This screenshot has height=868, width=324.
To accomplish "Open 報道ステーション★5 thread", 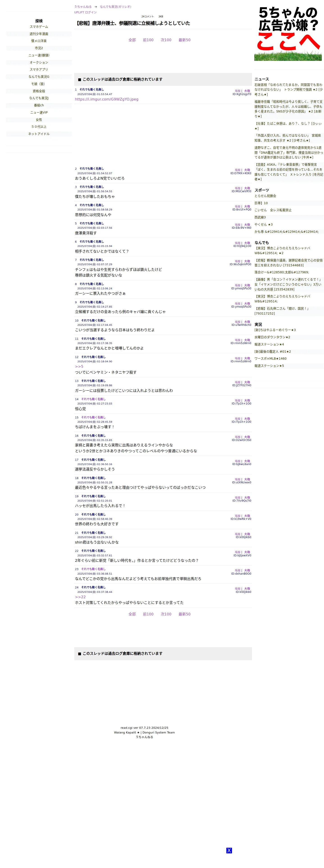I will point(269,366).
